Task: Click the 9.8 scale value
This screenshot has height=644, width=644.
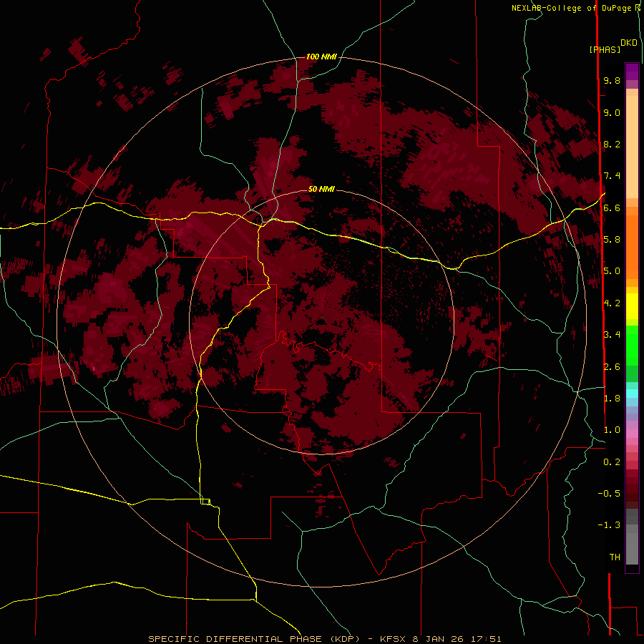Action: pyautogui.click(x=612, y=80)
